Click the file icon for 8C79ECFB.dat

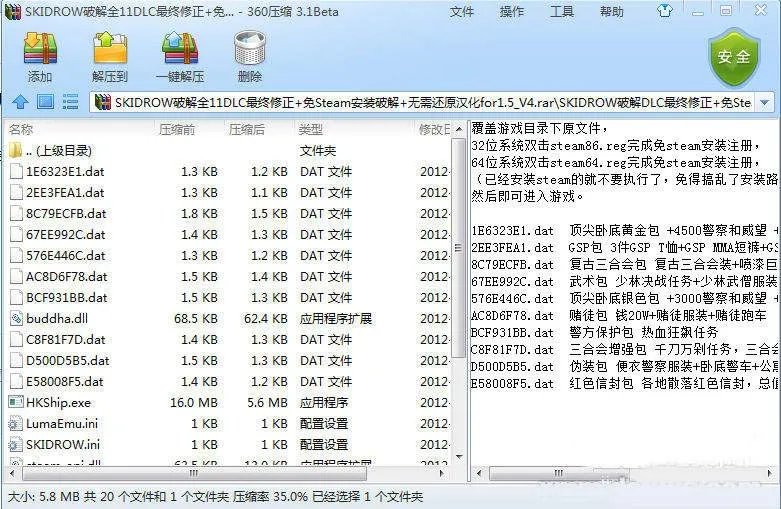point(16,213)
